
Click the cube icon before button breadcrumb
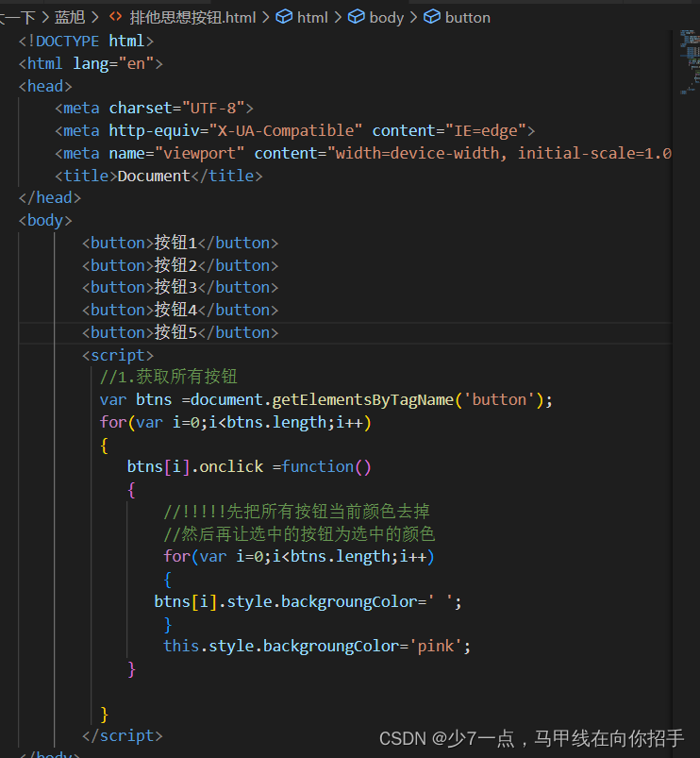432,17
